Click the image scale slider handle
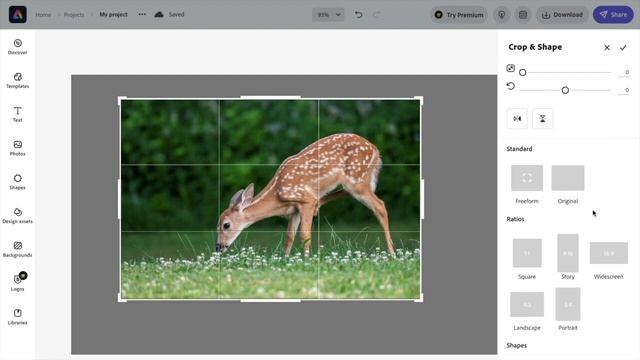 coord(522,73)
